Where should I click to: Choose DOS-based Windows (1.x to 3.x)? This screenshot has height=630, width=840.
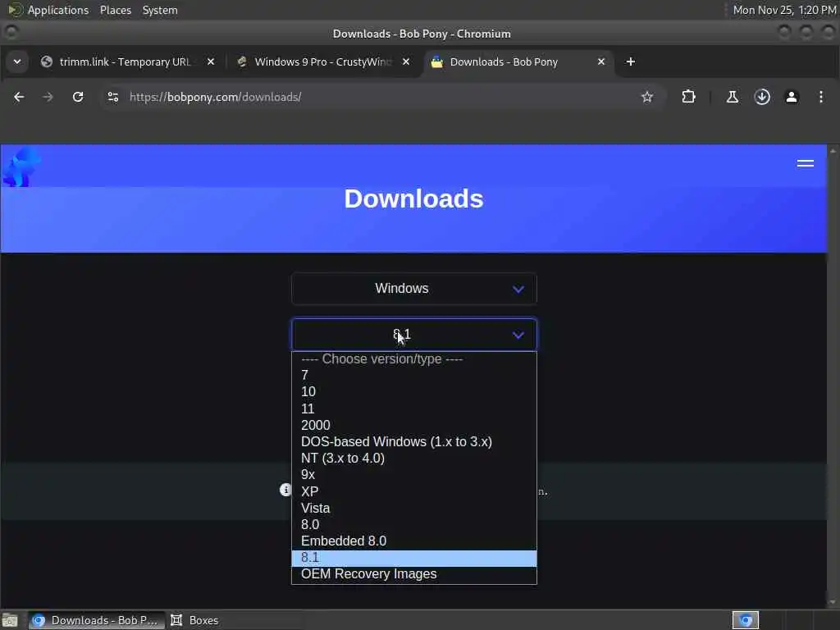[x=413, y=442]
